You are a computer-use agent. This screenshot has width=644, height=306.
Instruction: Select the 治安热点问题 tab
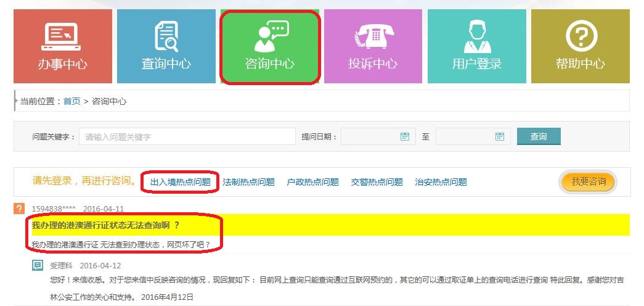pos(441,182)
